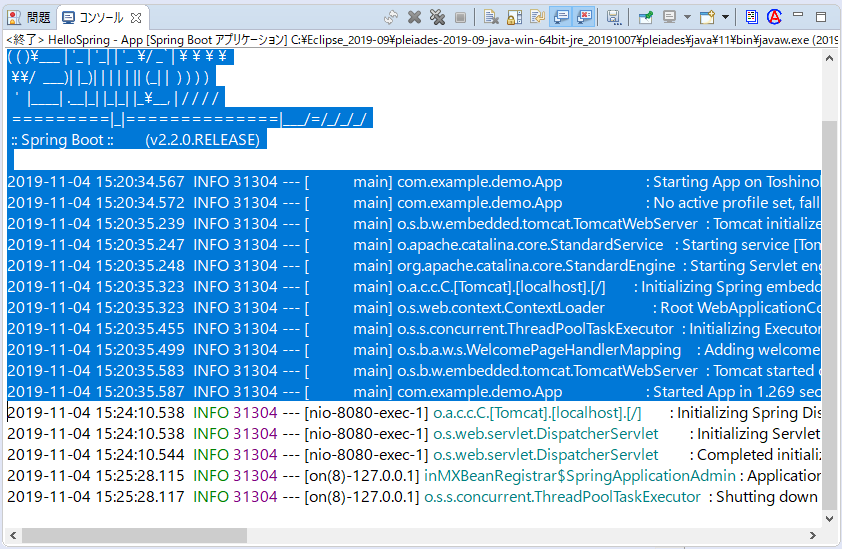Click the colored-lines document icon in toolbar
This screenshot has width=842, height=549.
(x=752, y=17)
